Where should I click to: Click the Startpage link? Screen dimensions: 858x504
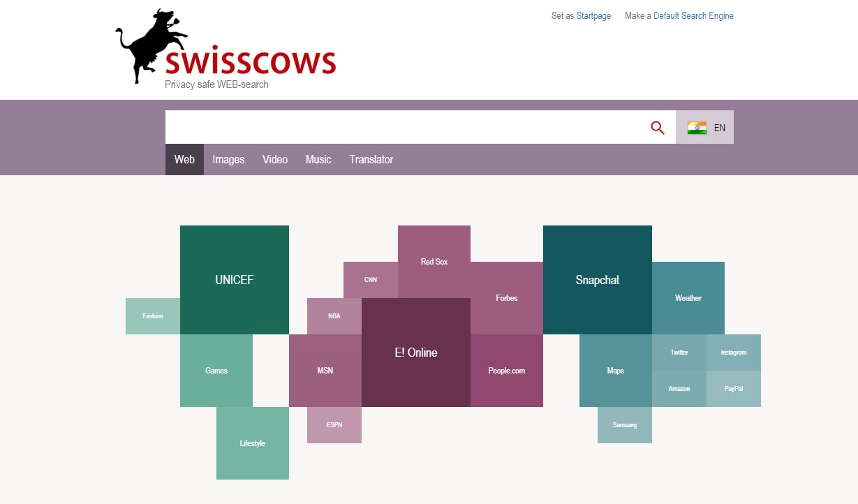point(593,16)
